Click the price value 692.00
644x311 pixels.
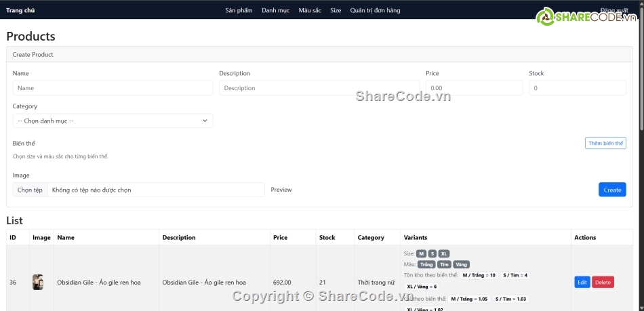[282, 283]
